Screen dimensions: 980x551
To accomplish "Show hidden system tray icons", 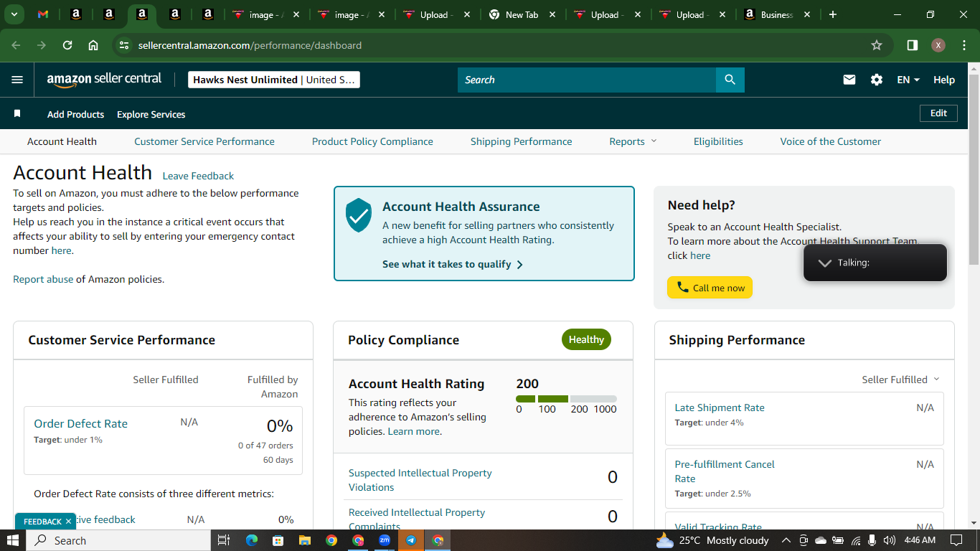I will [x=786, y=540].
